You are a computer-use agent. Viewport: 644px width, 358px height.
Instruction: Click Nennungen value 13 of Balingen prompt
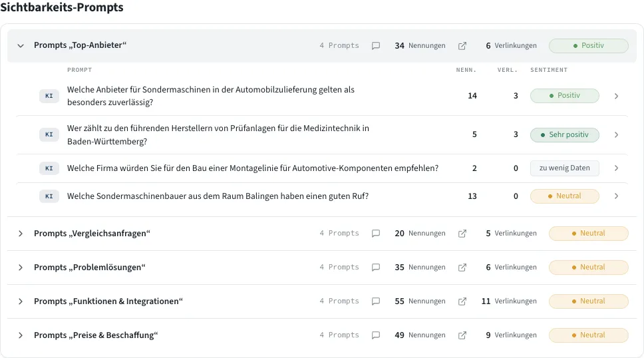coord(472,196)
